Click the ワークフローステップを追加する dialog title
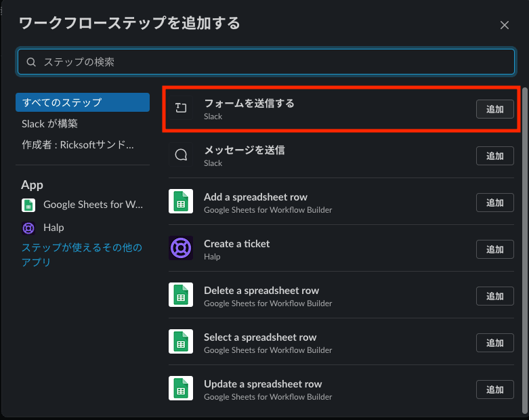This screenshot has height=420, width=529. [x=129, y=23]
